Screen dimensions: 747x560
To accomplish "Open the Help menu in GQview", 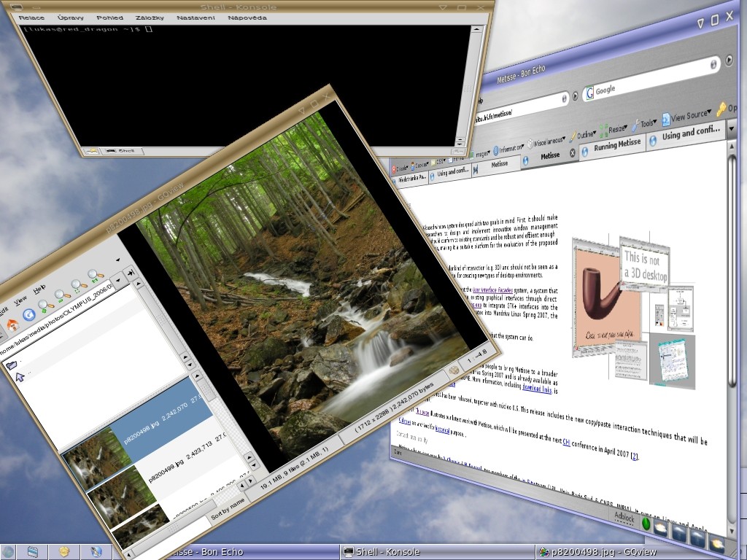I will (39, 289).
